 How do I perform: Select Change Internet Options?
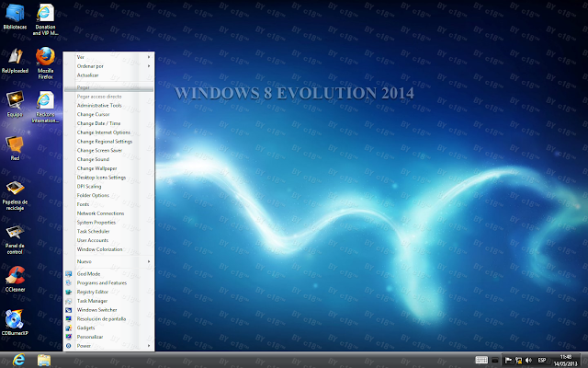point(108,132)
